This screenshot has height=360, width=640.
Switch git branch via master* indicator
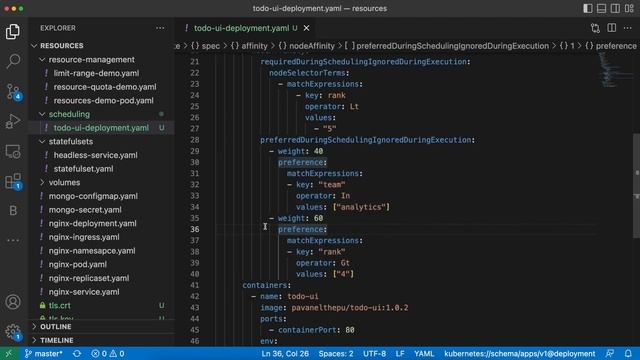pos(43,353)
